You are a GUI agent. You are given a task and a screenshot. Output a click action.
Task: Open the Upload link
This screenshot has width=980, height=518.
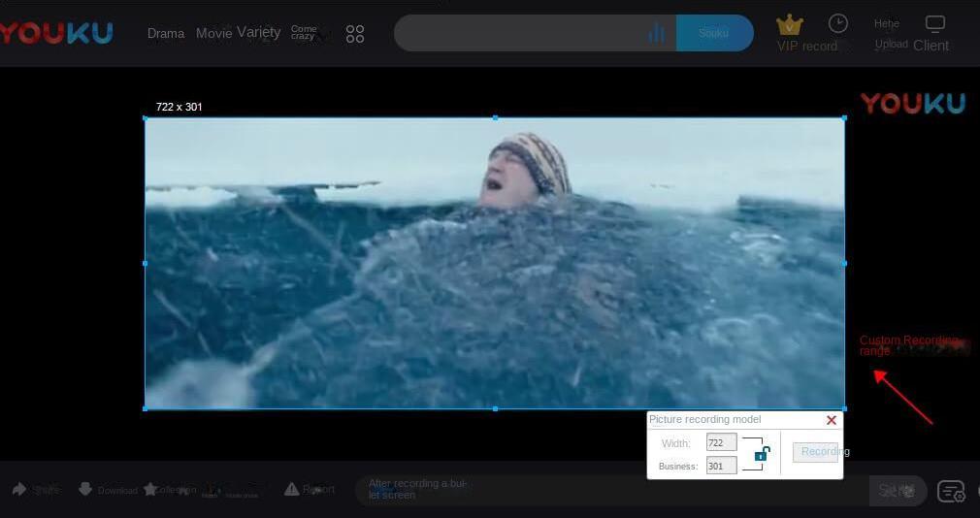[892, 45]
